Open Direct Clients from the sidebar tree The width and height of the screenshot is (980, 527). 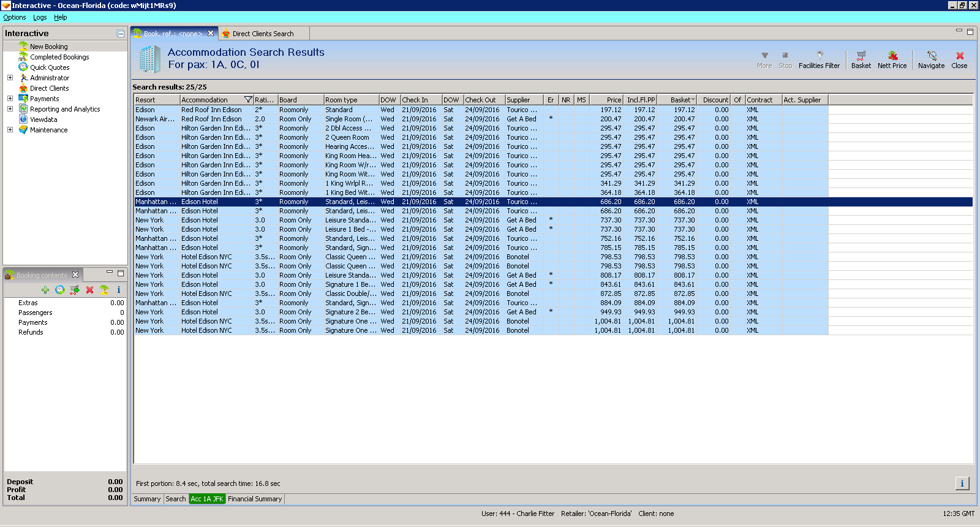pos(49,88)
